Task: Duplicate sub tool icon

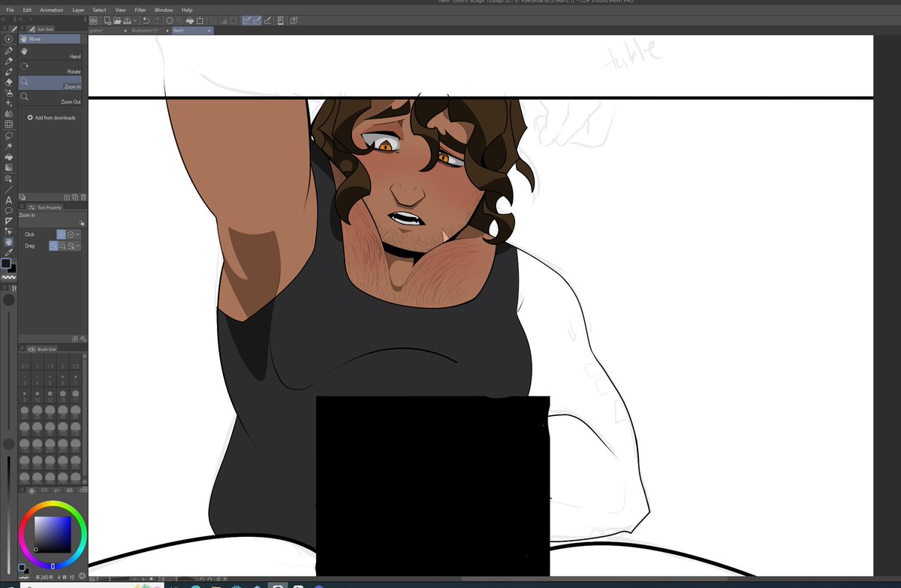Action: [75, 197]
